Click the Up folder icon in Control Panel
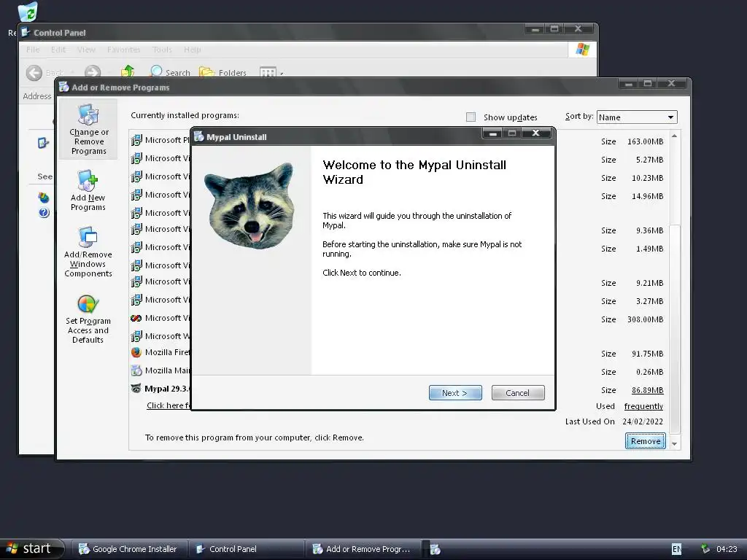747x560 pixels. pos(128,71)
